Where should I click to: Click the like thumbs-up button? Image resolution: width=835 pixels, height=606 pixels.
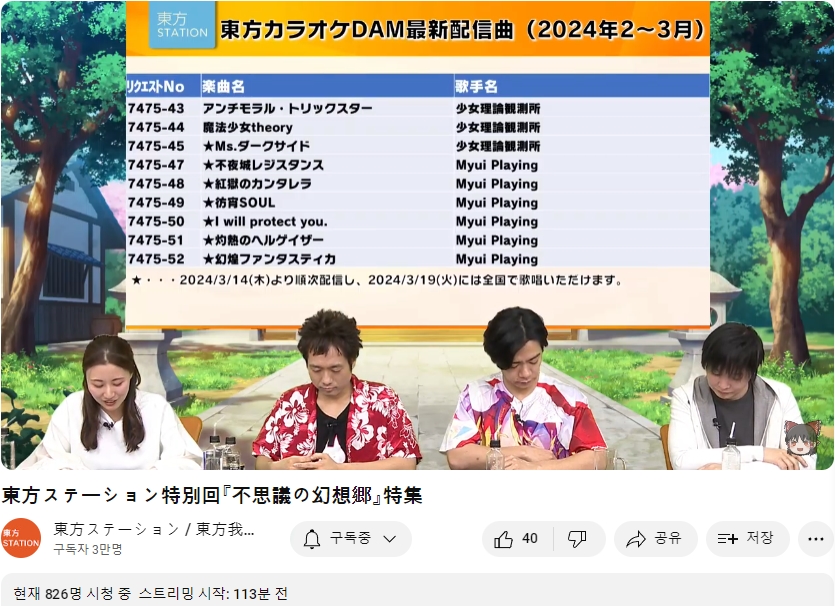click(517, 539)
